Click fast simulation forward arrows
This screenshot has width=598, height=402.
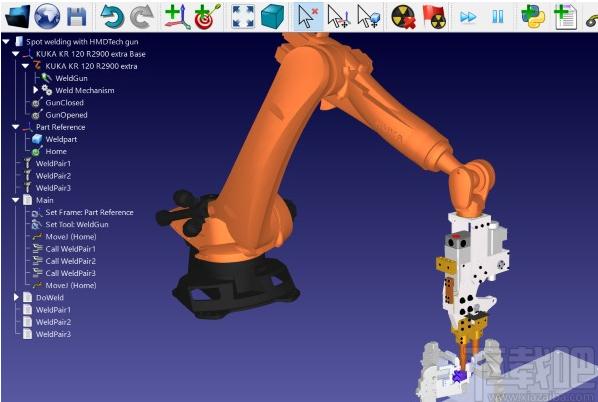pyautogui.click(x=468, y=17)
